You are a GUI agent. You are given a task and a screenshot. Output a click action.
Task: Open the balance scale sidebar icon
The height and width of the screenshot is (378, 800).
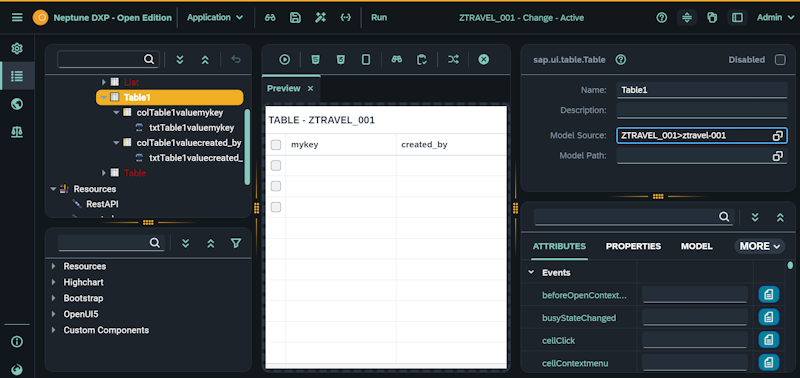17,132
